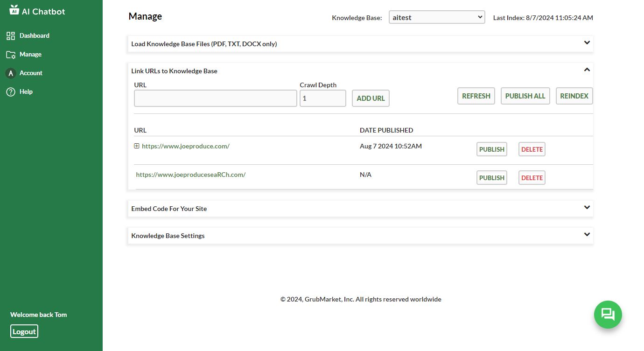Expand Load Knowledge Base Files section
The width and height of the screenshot is (644, 351).
587,43
